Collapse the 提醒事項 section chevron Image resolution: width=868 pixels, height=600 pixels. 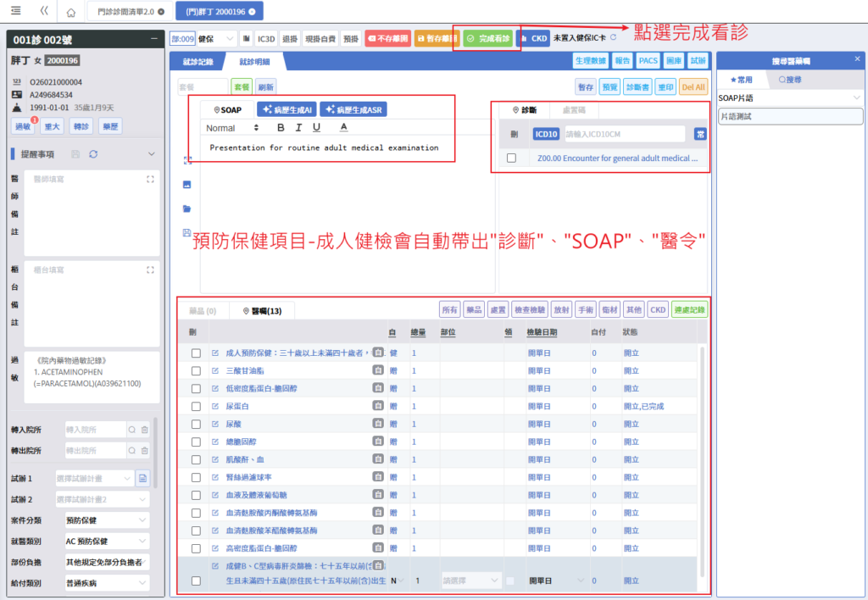click(x=152, y=153)
